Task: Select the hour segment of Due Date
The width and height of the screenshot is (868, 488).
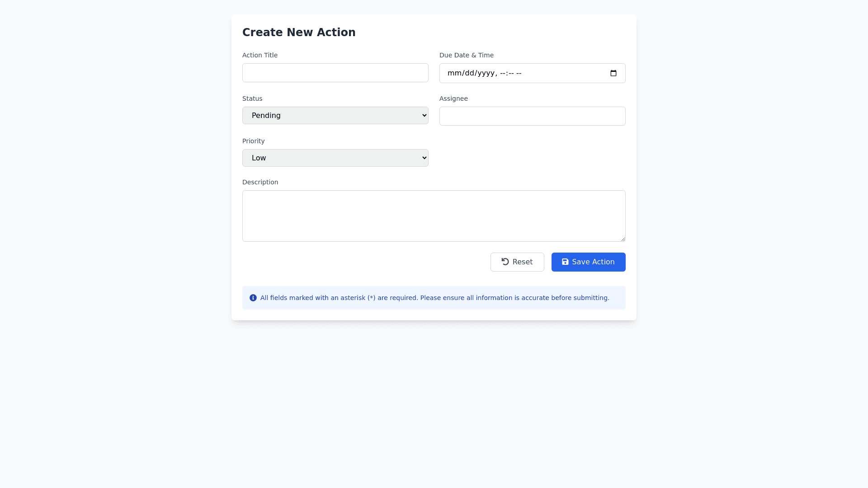Action: click(503, 73)
